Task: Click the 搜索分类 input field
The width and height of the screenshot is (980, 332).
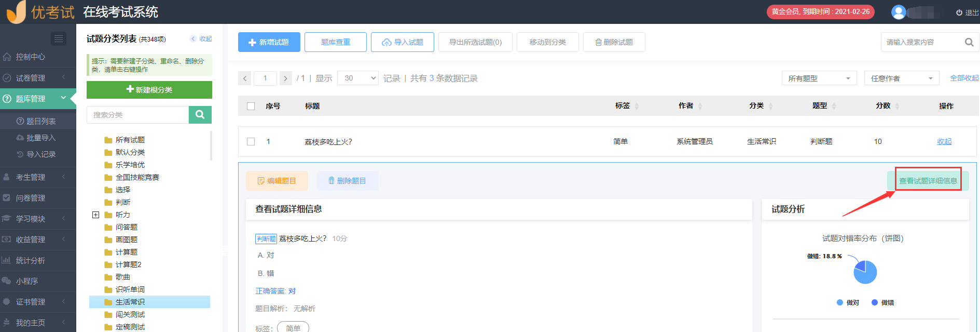Action: [137, 115]
